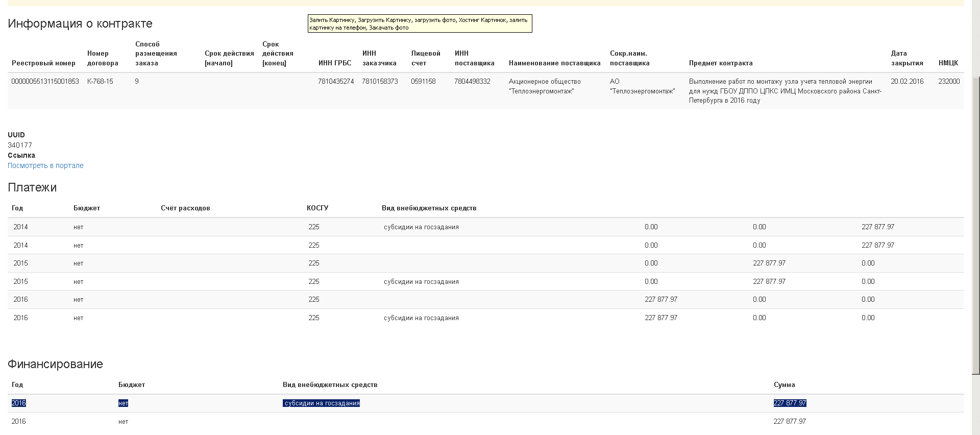Click the 'КОСГУ' header in Платежи
This screenshot has width=980, height=435.
pyautogui.click(x=317, y=208)
